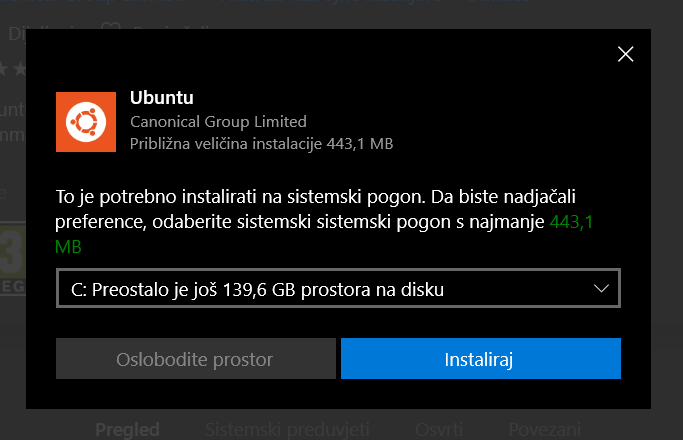
Task: Click the Ubuntu app title text
Action: click(x=161, y=98)
